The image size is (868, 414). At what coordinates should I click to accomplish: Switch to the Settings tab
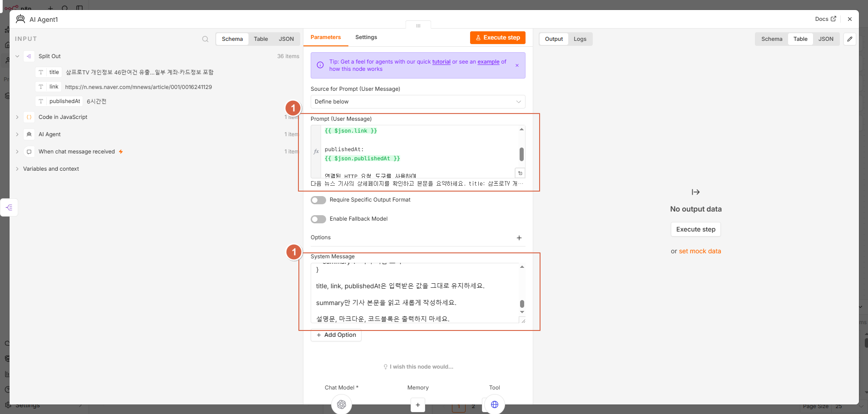[366, 37]
